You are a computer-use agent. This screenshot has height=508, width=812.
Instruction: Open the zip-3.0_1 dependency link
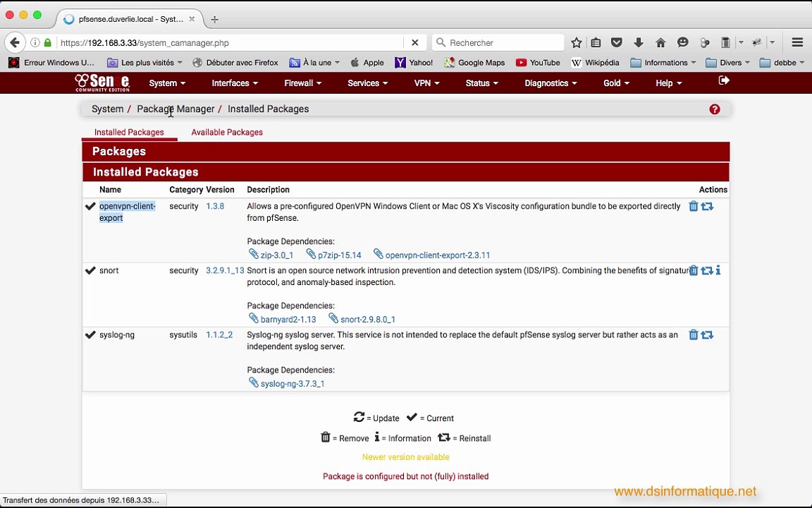tap(276, 255)
